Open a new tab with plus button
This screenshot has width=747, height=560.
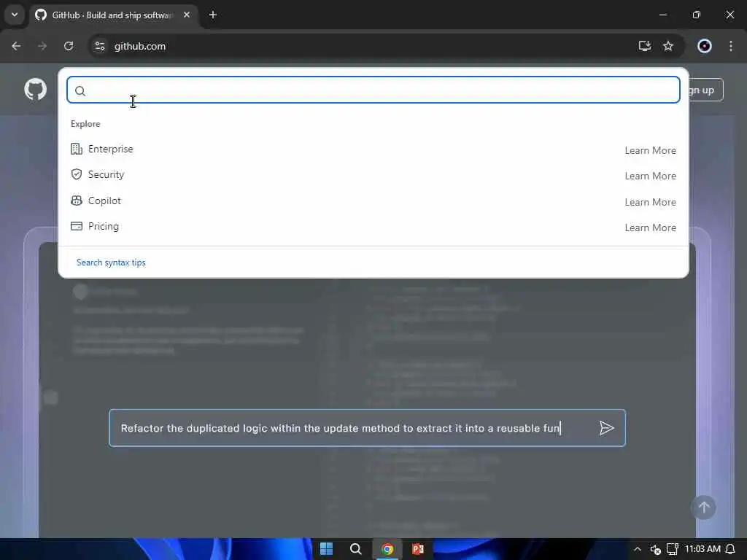213,15
